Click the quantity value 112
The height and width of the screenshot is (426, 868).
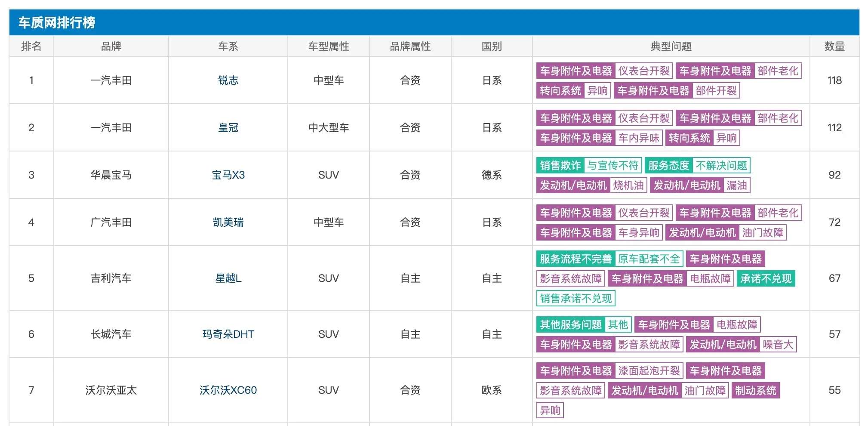[834, 128]
